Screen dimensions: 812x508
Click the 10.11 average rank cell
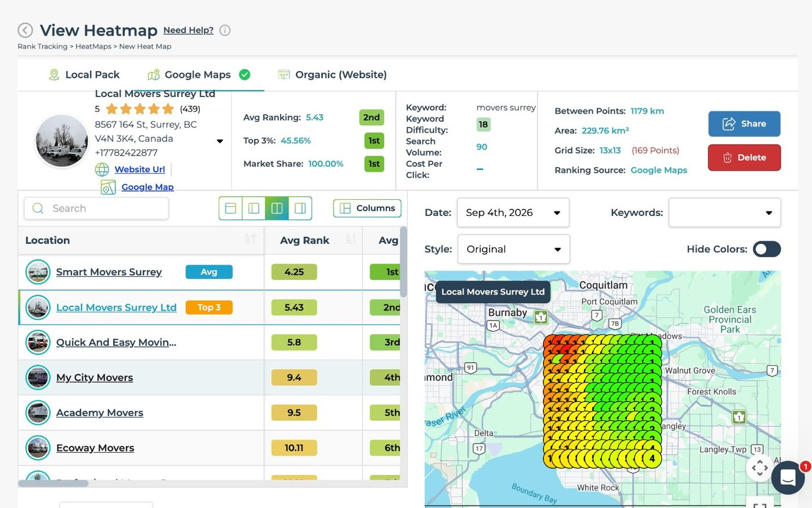click(x=294, y=448)
